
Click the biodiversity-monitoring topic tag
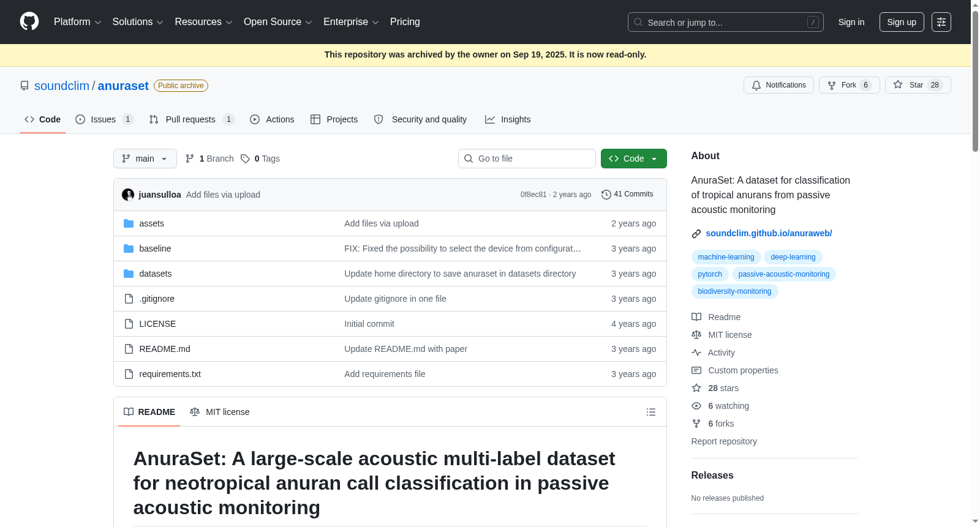click(x=734, y=291)
